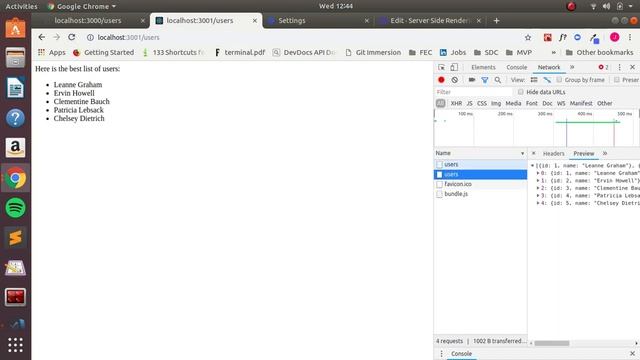Toggle the overview waterfall view icon
Screen dimensions: 640x360
(547, 80)
